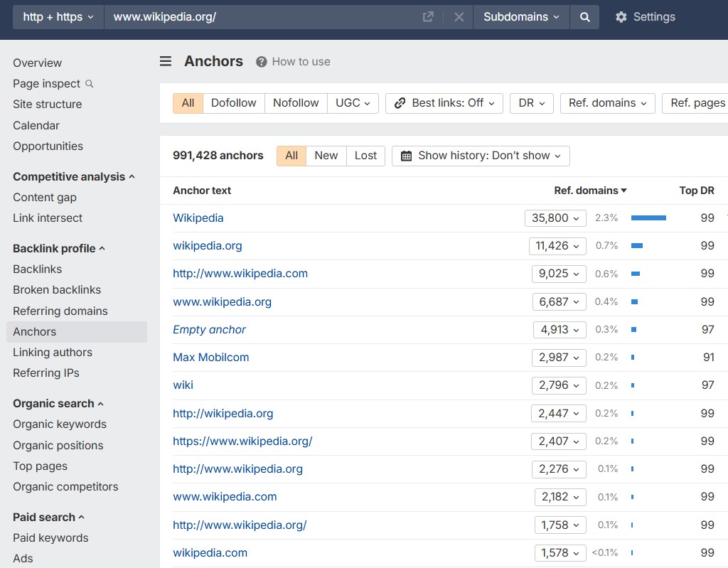Select All link type filter
Screen dimensions: 728x568
[188, 103]
